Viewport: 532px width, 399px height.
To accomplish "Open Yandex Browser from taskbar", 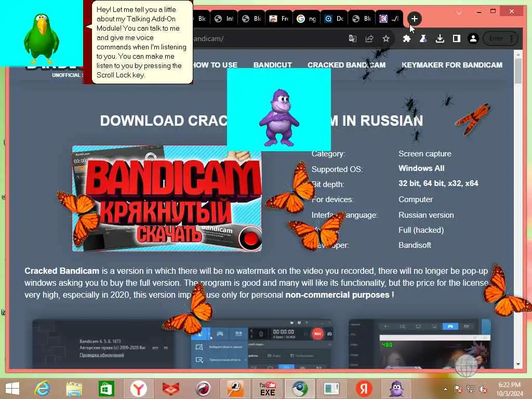I will (x=139, y=389).
